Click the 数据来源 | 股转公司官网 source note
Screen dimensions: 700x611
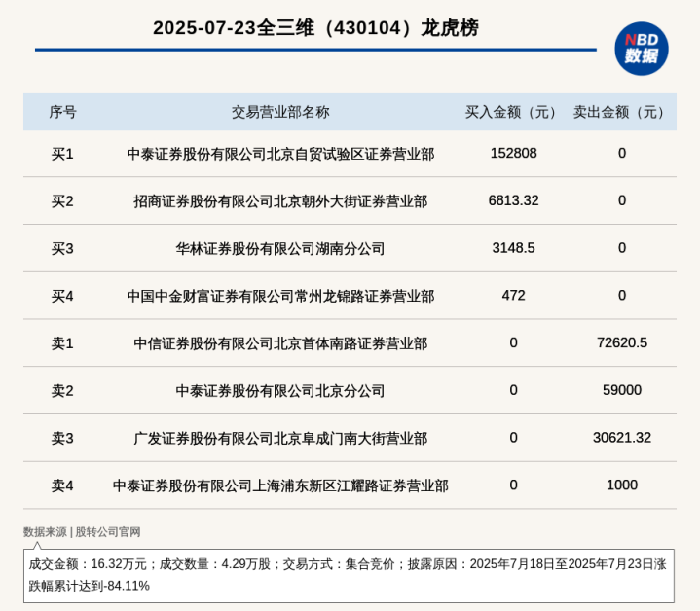click(x=82, y=531)
